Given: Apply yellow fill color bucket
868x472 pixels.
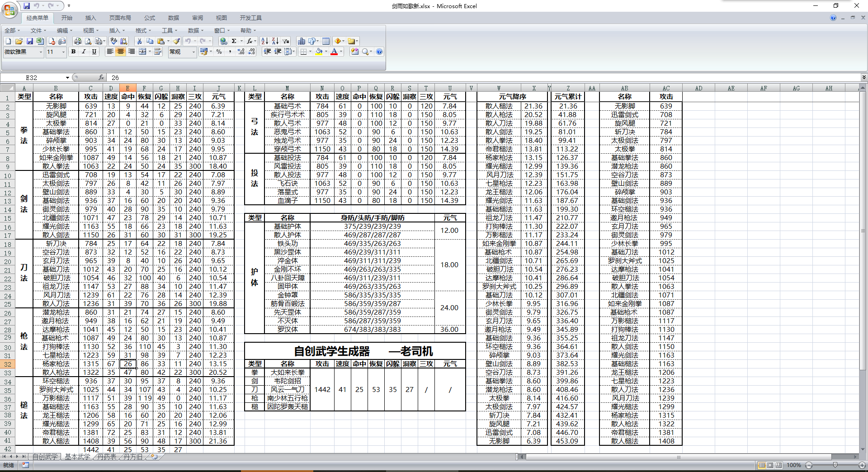Looking at the screenshot, I should [319, 52].
